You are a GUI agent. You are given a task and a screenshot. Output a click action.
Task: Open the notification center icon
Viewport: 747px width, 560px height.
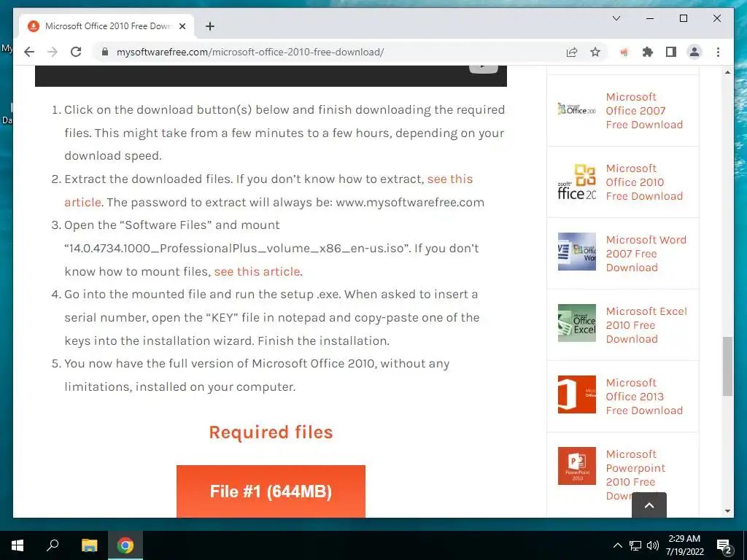pyautogui.click(x=724, y=545)
